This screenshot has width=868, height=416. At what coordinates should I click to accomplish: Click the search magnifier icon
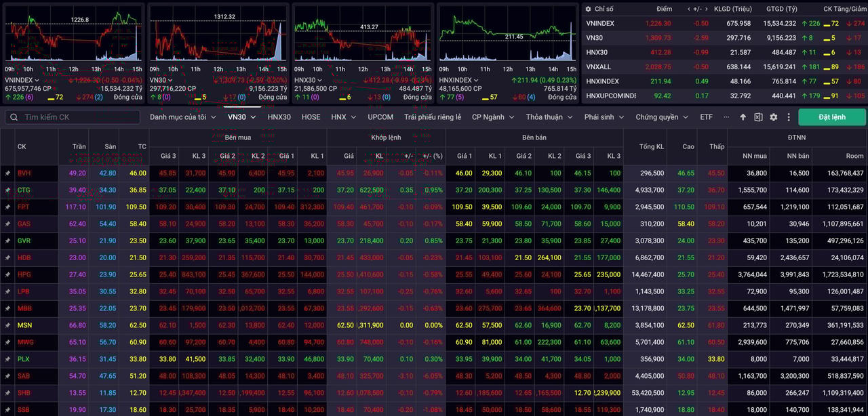tap(14, 117)
